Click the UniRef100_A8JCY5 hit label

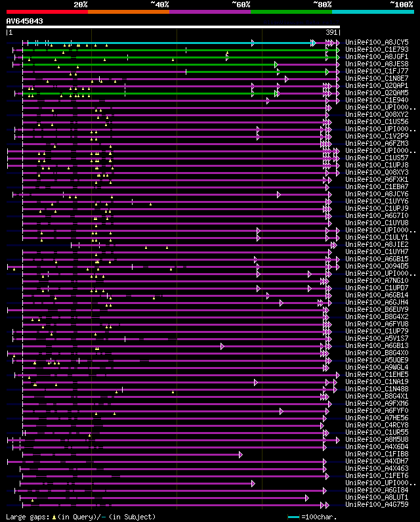click(377, 42)
